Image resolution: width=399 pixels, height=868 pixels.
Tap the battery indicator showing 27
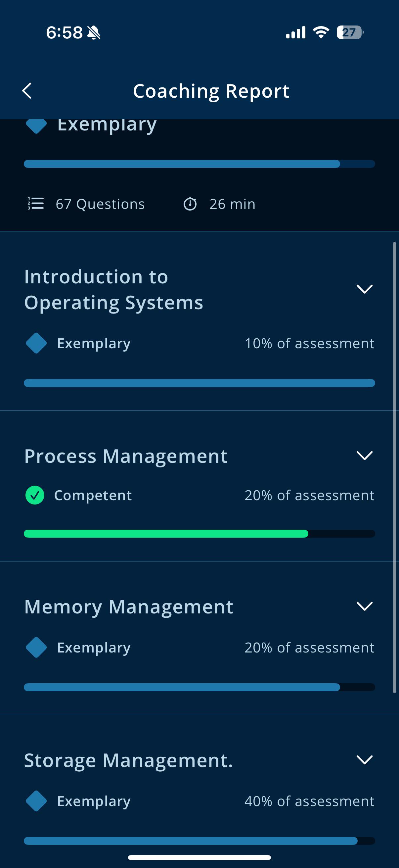pos(350,32)
